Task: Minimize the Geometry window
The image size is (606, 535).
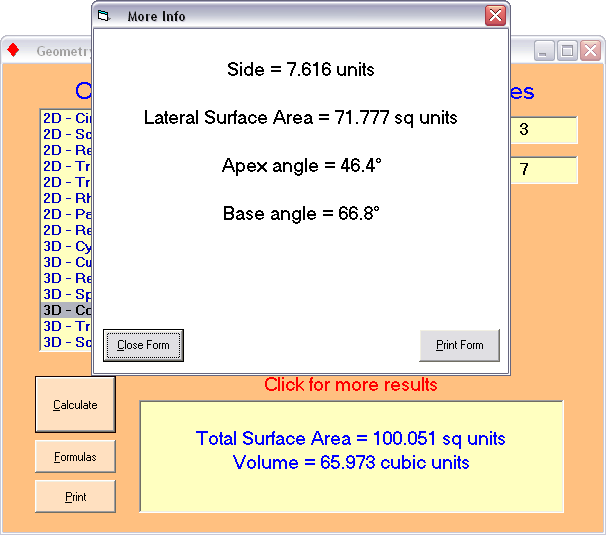Action: tap(545, 51)
